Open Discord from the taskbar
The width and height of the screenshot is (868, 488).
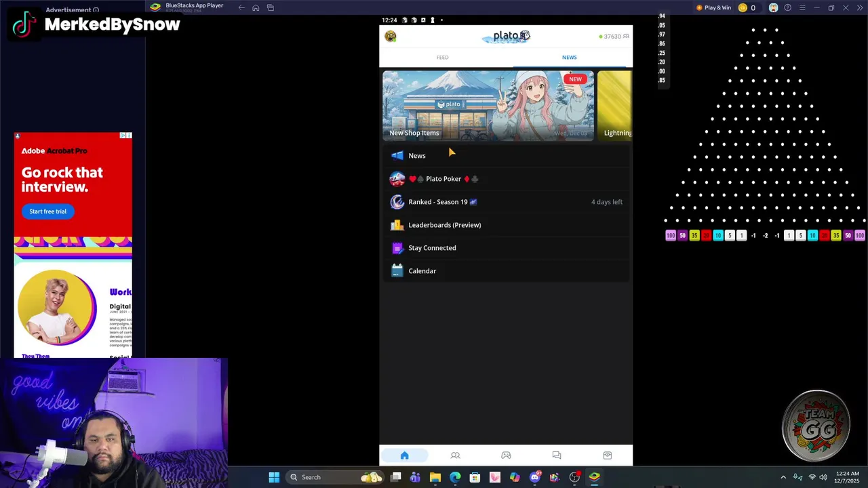point(534,477)
